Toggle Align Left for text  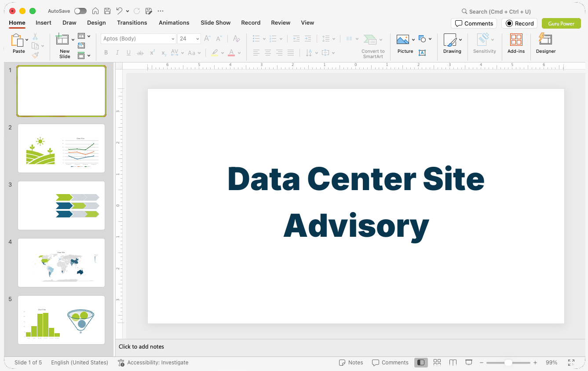coord(256,53)
